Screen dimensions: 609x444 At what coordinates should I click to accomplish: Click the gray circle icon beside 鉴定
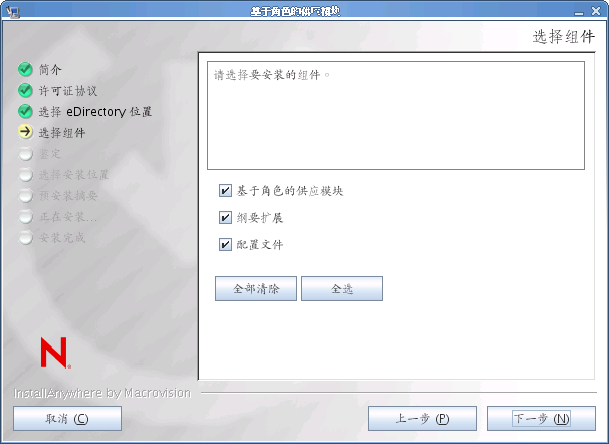pos(25,153)
